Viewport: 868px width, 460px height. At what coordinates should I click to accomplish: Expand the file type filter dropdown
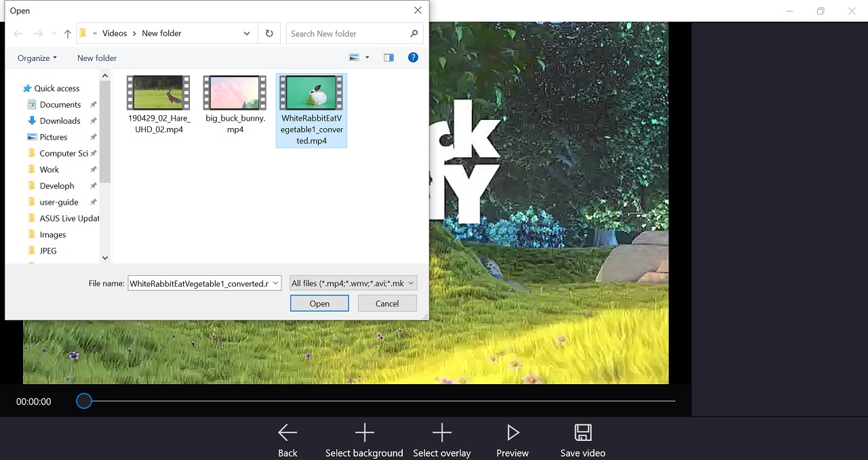click(x=411, y=283)
